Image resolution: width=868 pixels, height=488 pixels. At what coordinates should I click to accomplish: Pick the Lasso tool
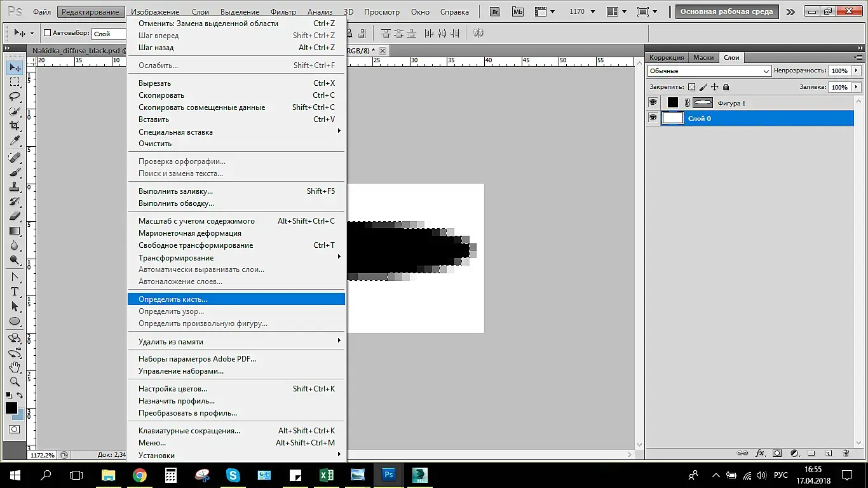pyautogui.click(x=15, y=97)
